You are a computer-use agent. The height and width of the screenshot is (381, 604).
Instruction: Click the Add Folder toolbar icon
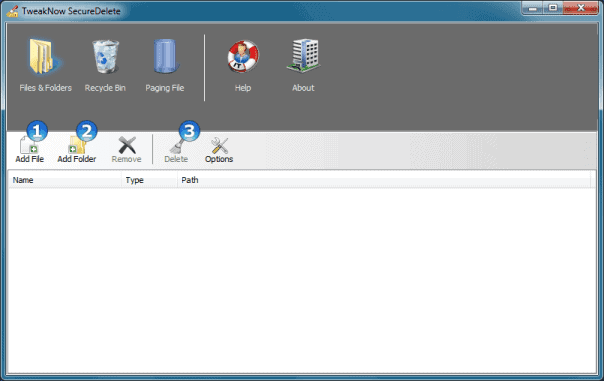[x=77, y=145]
